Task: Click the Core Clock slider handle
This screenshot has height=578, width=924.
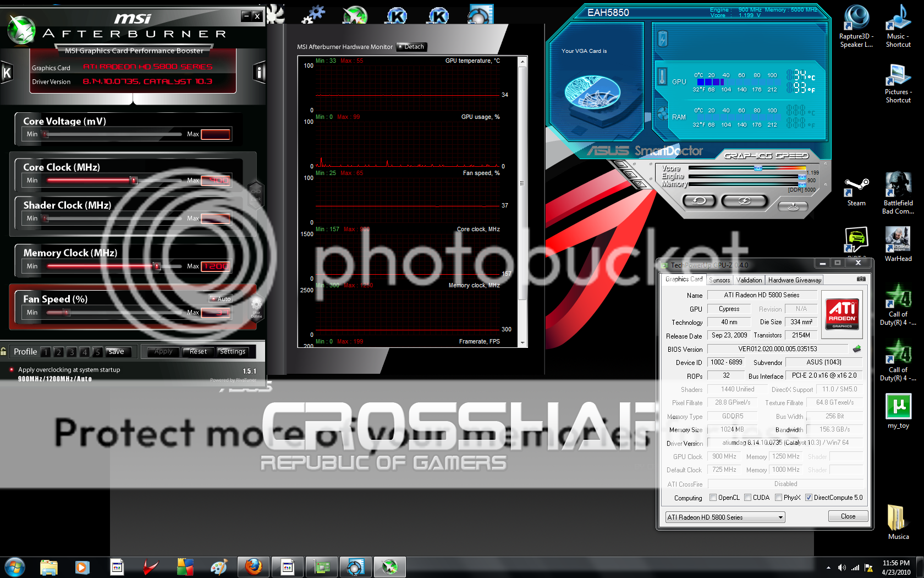Action: click(x=133, y=180)
